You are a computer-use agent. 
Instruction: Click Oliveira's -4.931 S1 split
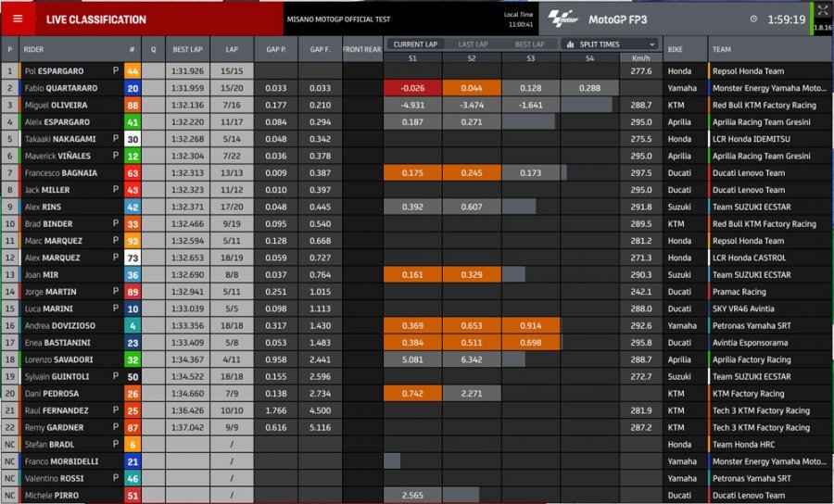pos(412,106)
